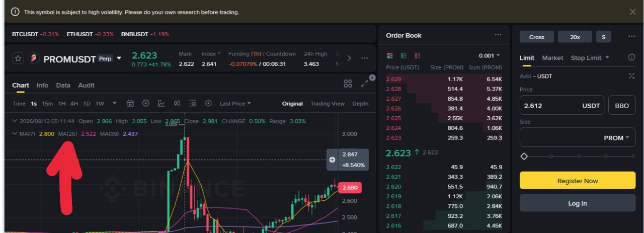Image resolution: width=644 pixels, height=233 pixels.
Task: Select the 15m time interval
Action: [47, 104]
